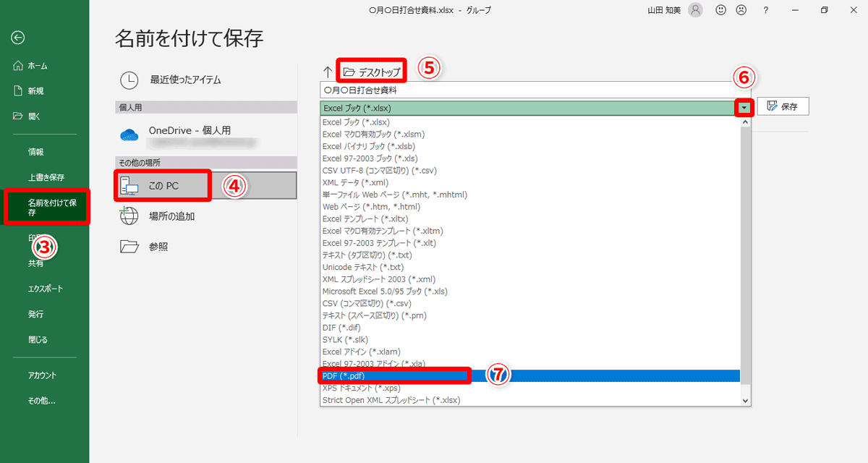Open the help question mark icon

tap(765, 10)
